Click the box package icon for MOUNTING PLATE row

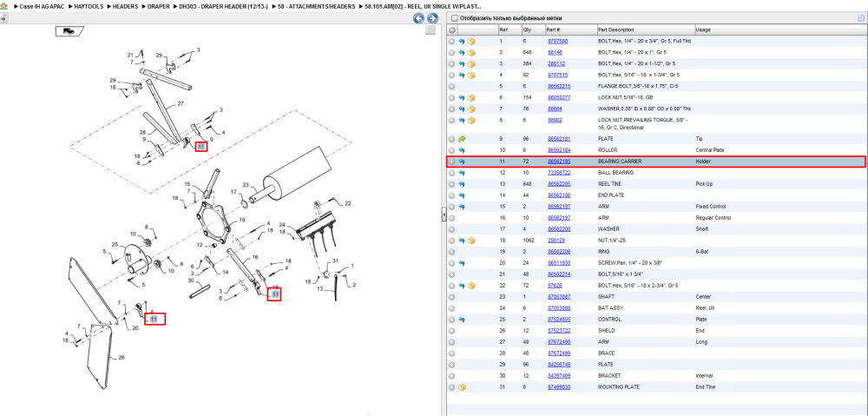462,387
